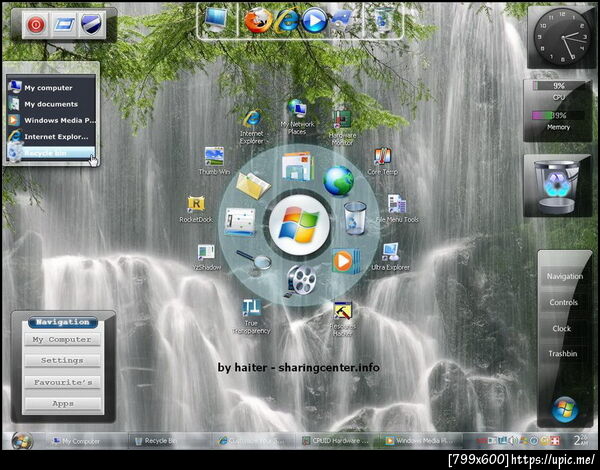Click the volume speaker icon in system tray

coord(513,441)
